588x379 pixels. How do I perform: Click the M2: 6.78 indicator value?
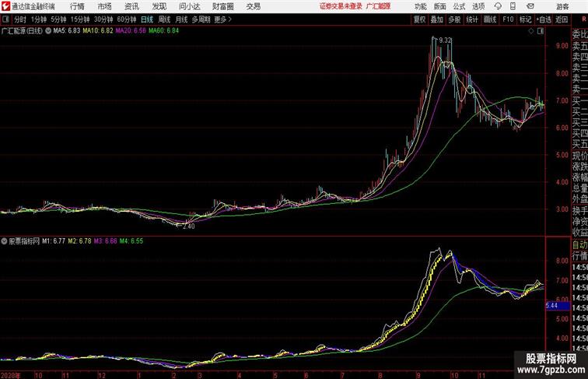pyautogui.click(x=79, y=241)
